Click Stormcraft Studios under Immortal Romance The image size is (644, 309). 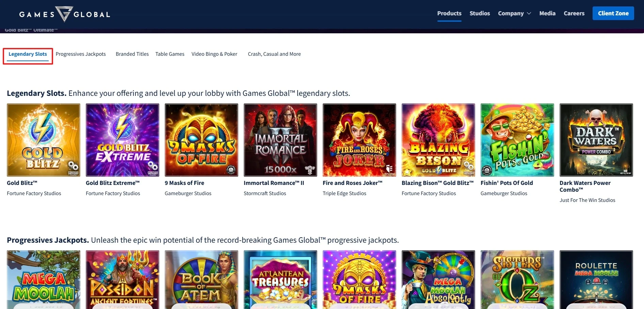(265, 193)
